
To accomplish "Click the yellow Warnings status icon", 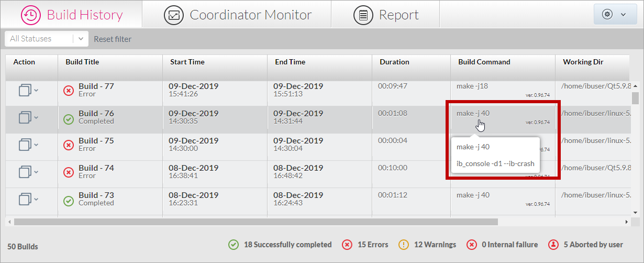I will 403,245.
